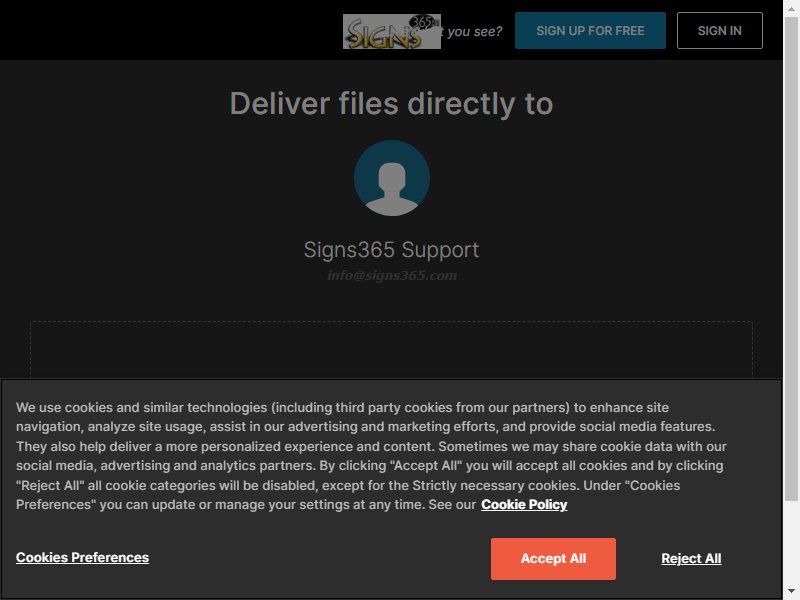Accept all cookies
This screenshot has width=800, height=600.
(553, 559)
